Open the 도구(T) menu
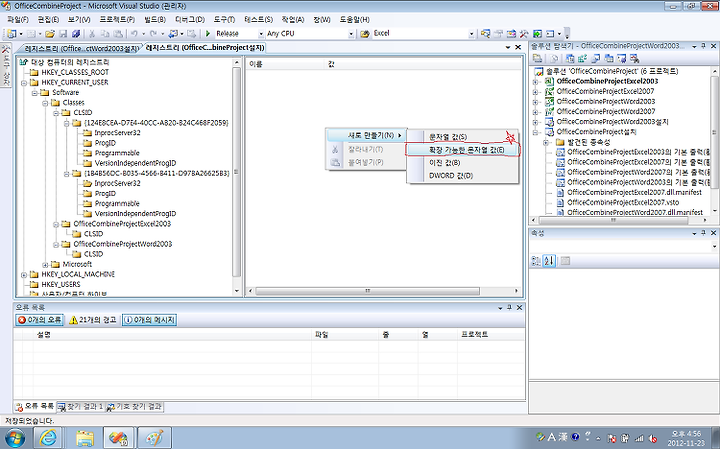Viewport: 720px width, 449px height. [x=224, y=19]
